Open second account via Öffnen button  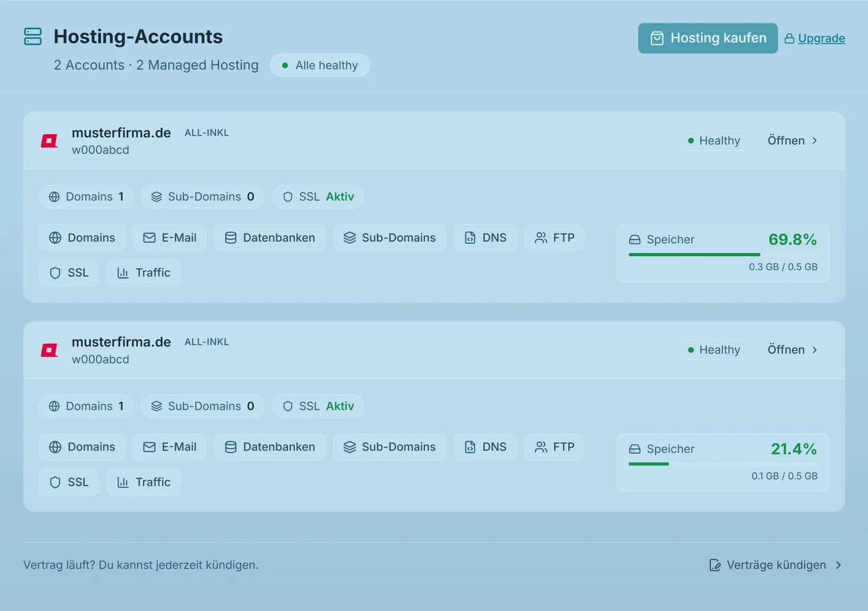[x=793, y=350]
